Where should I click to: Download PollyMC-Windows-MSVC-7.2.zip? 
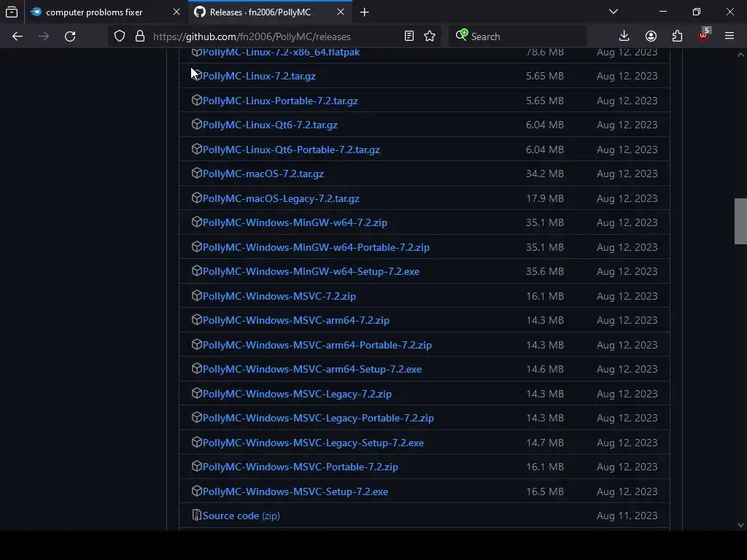pos(279,296)
